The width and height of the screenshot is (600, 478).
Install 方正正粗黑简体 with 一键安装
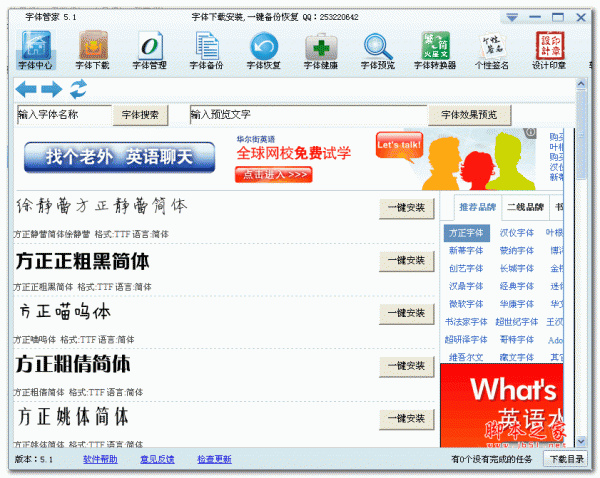tap(406, 261)
